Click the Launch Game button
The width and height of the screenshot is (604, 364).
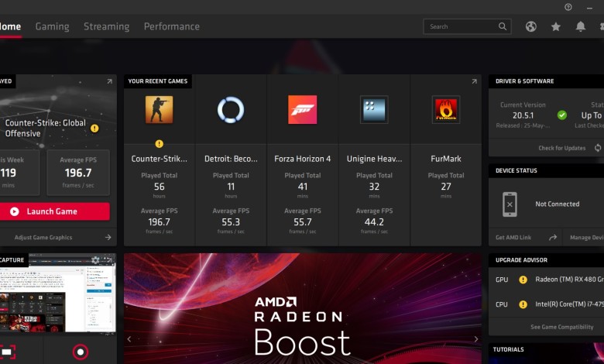[x=55, y=211]
